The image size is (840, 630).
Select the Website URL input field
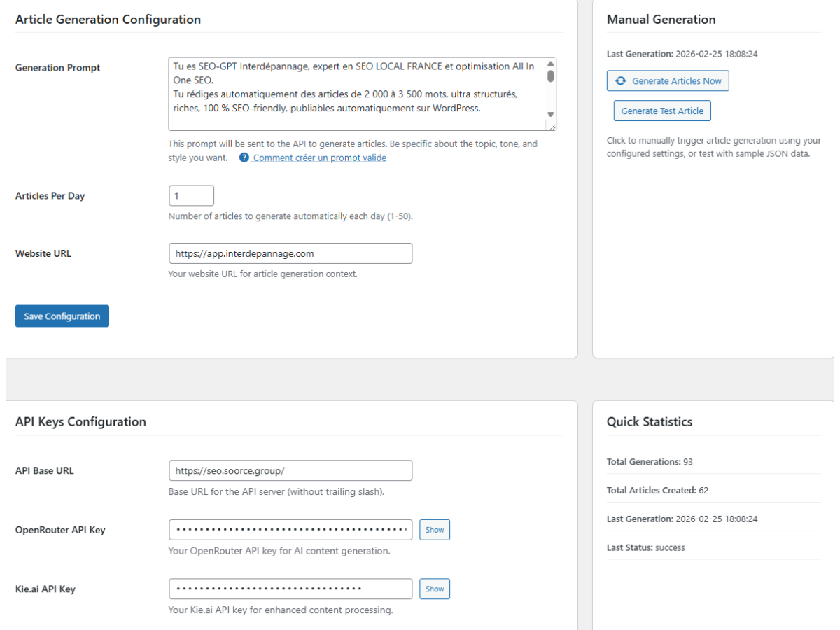point(290,253)
